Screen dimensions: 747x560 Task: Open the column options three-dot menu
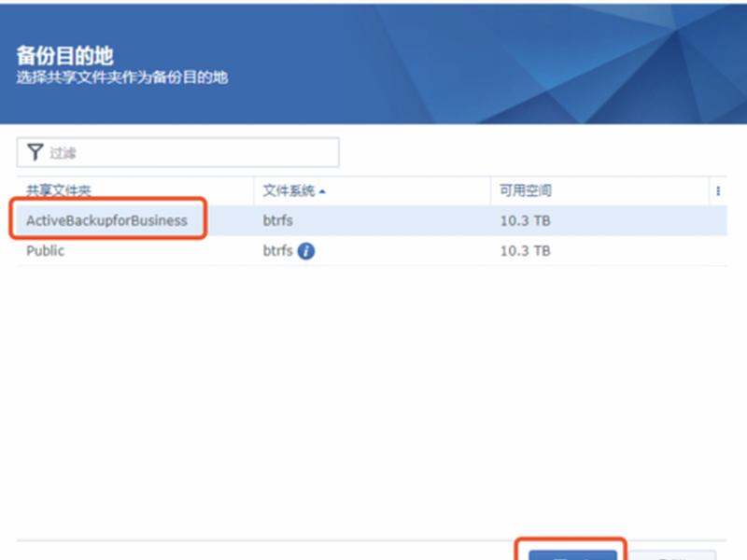point(718,191)
